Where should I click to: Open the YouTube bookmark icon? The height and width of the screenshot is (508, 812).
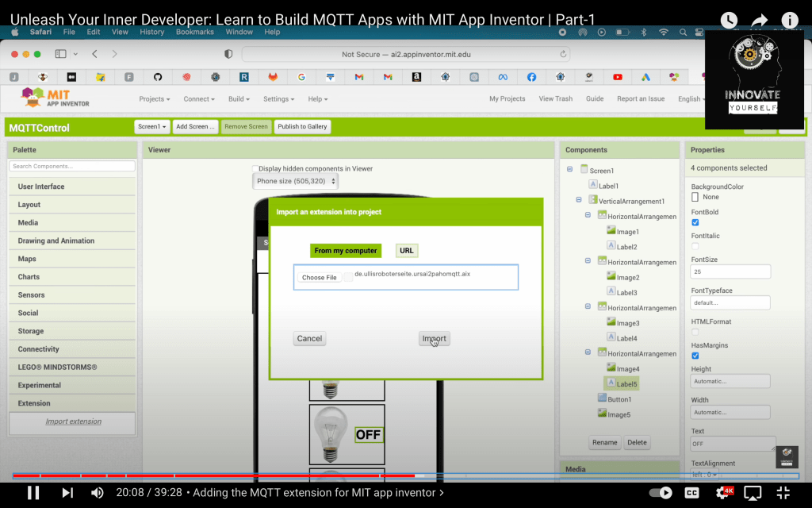(617, 77)
